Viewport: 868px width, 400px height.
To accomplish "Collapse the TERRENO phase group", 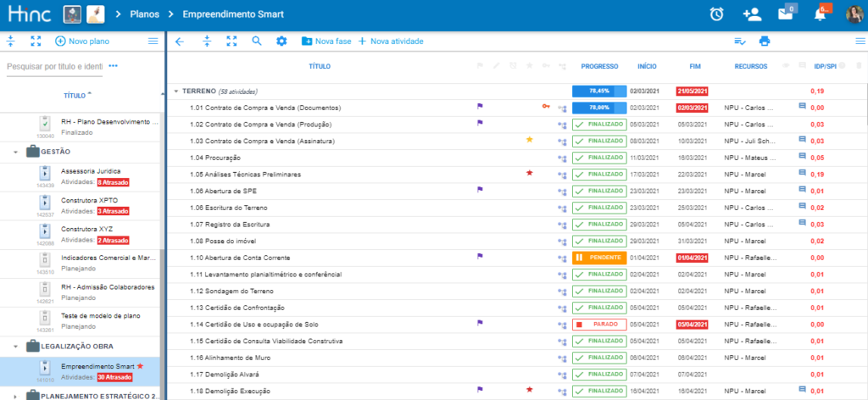I will coord(175,91).
